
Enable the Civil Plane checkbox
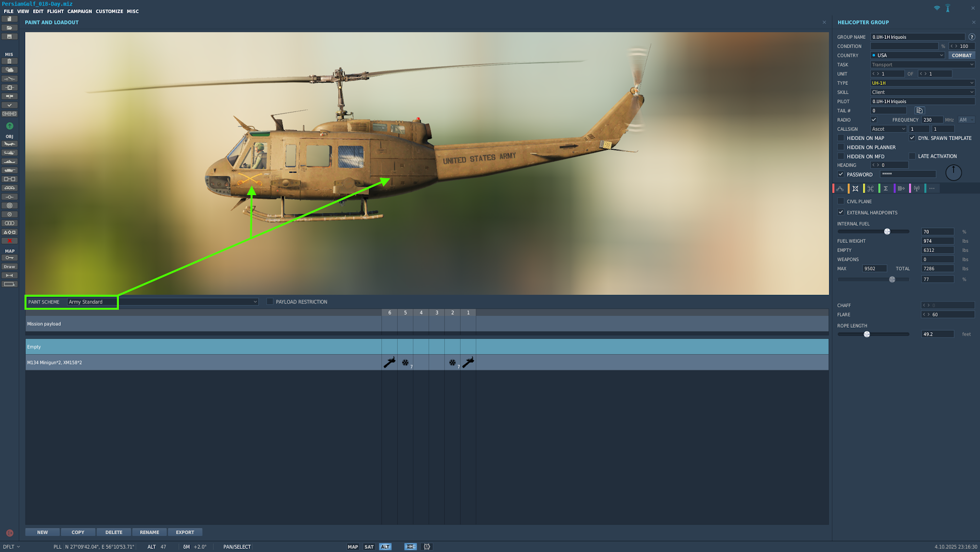pos(841,201)
